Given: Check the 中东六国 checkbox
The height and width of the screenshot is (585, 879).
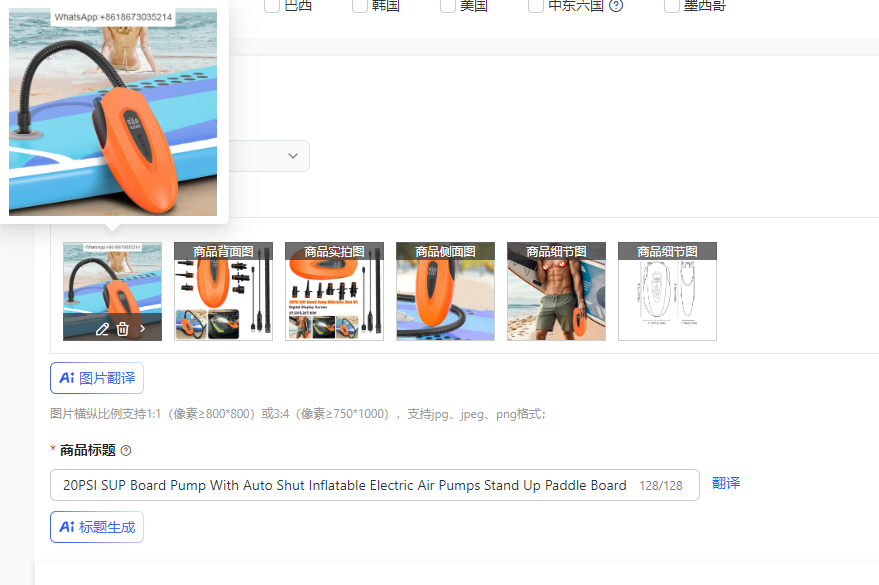Looking at the screenshot, I should click(x=536, y=5).
